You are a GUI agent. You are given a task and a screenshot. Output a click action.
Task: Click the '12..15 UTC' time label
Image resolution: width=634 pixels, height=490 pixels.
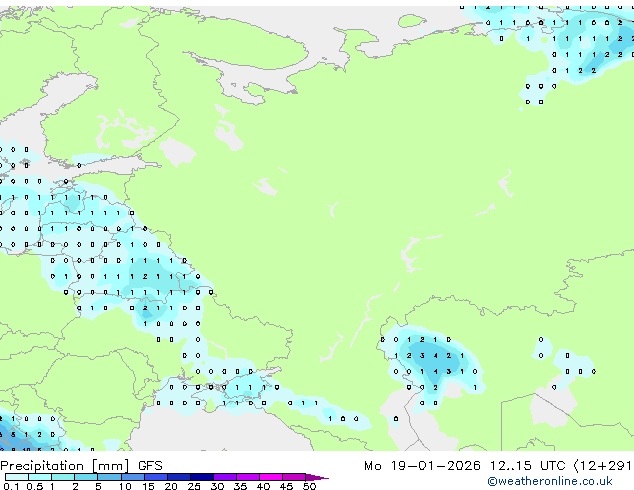click(x=527, y=466)
